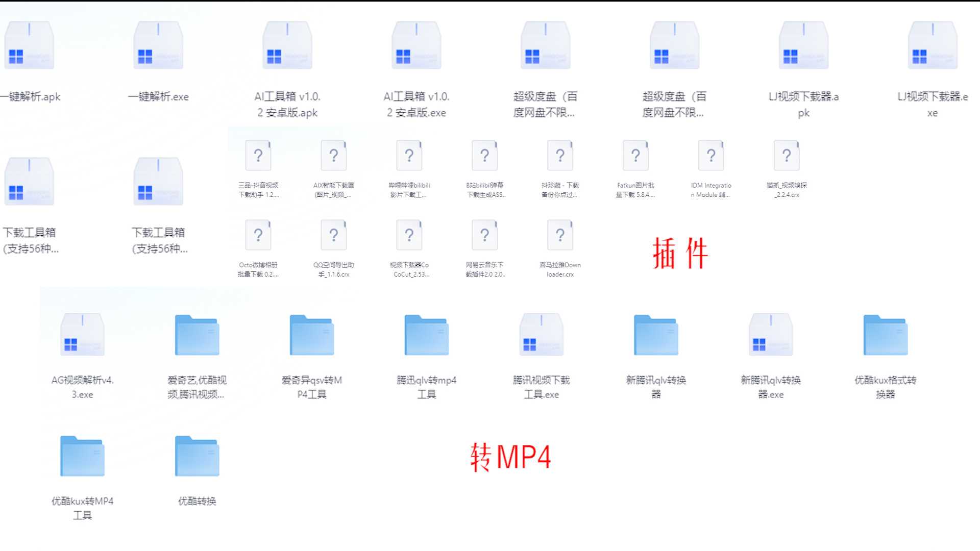Select the AG视频解析v4.3.exe file icon

click(x=82, y=335)
